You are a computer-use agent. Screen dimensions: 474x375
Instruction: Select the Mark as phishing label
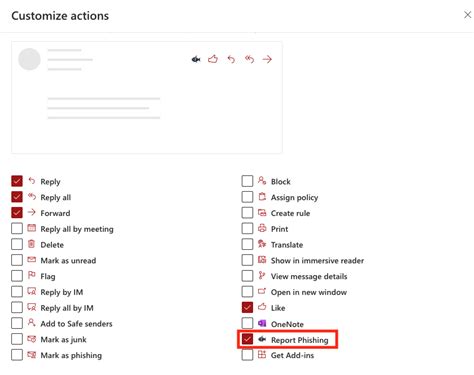[x=71, y=355]
